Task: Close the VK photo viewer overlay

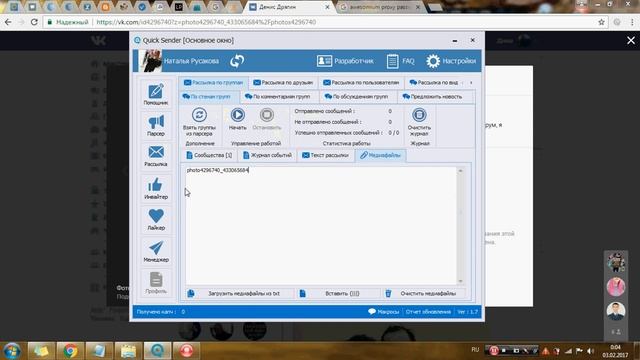Action: (631, 40)
